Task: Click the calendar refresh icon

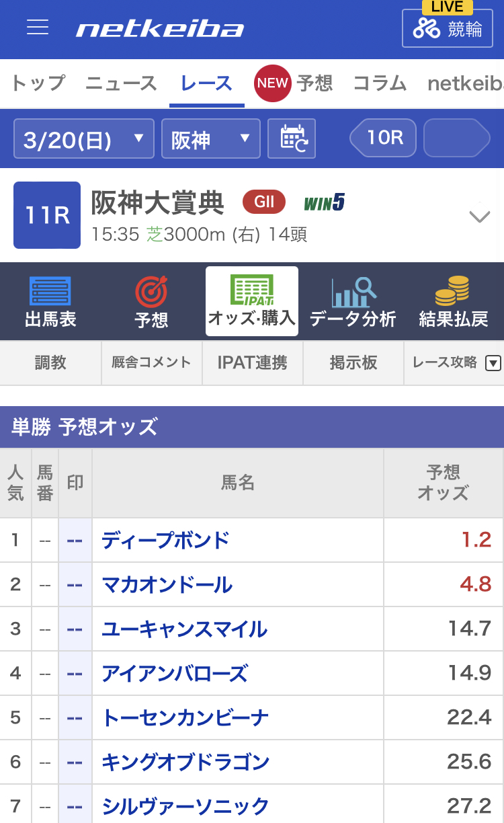Action: click(x=292, y=139)
